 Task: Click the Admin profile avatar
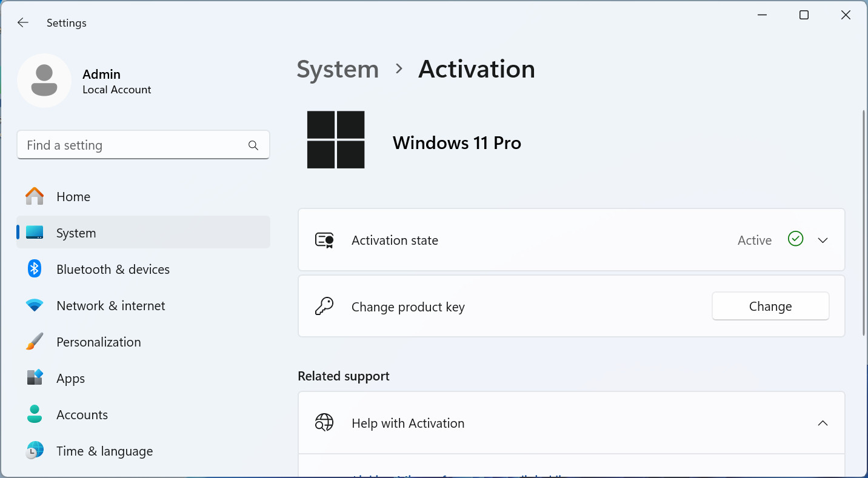44,81
